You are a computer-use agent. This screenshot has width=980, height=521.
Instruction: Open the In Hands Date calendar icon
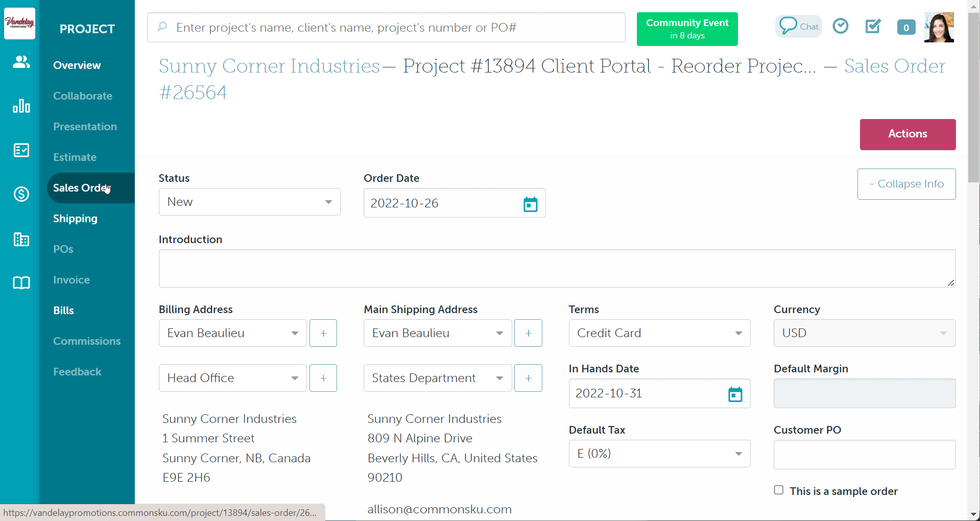[735, 394]
